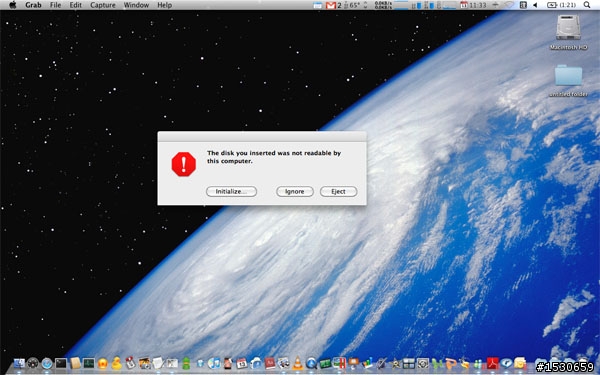Open the Help menu

point(165,5)
